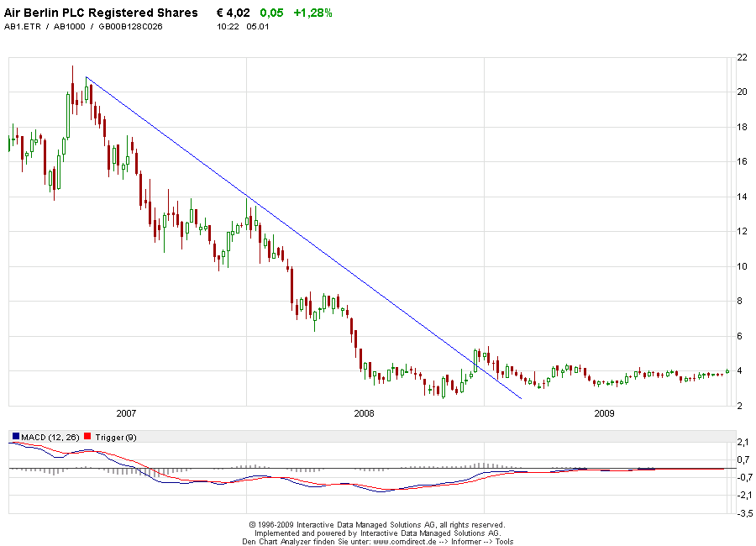This screenshot has height=546, width=756.
Task: Select the ticker symbol AB1.ETR
Action: tap(22, 27)
